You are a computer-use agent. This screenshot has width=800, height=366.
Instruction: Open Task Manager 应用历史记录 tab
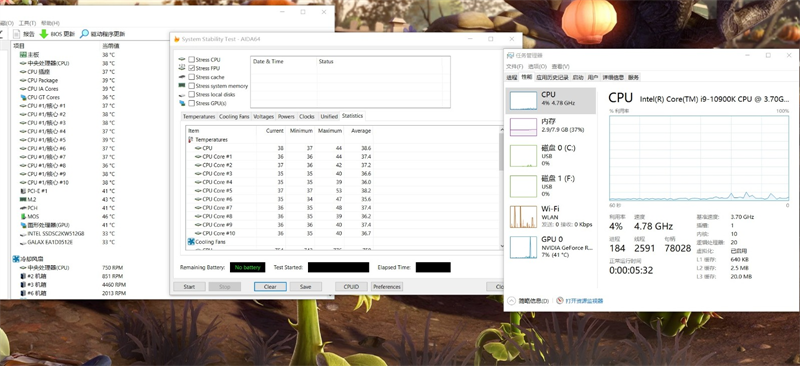click(x=552, y=78)
